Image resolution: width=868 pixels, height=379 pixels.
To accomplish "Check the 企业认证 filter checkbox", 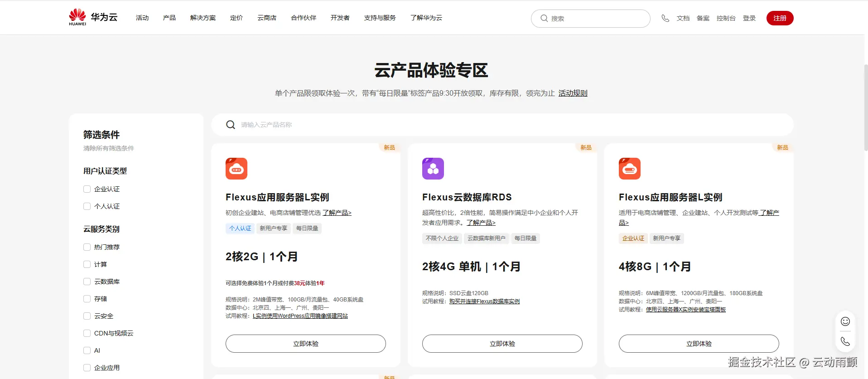I will [87, 189].
